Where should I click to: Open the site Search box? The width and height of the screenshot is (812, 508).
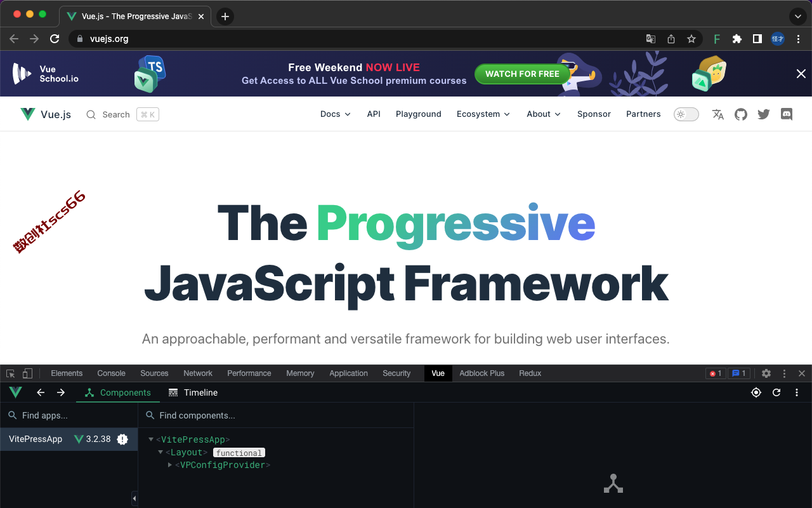click(122, 114)
